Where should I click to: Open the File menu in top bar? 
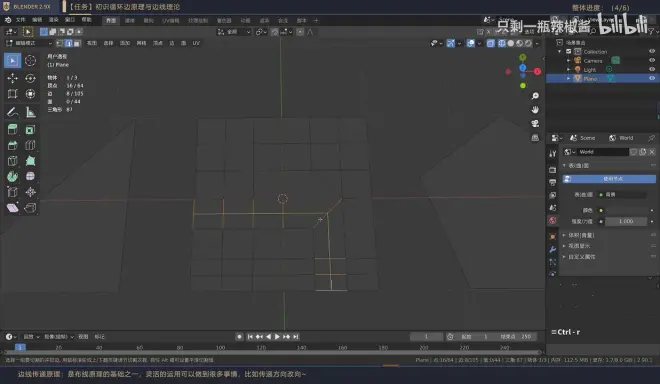click(x=21, y=20)
